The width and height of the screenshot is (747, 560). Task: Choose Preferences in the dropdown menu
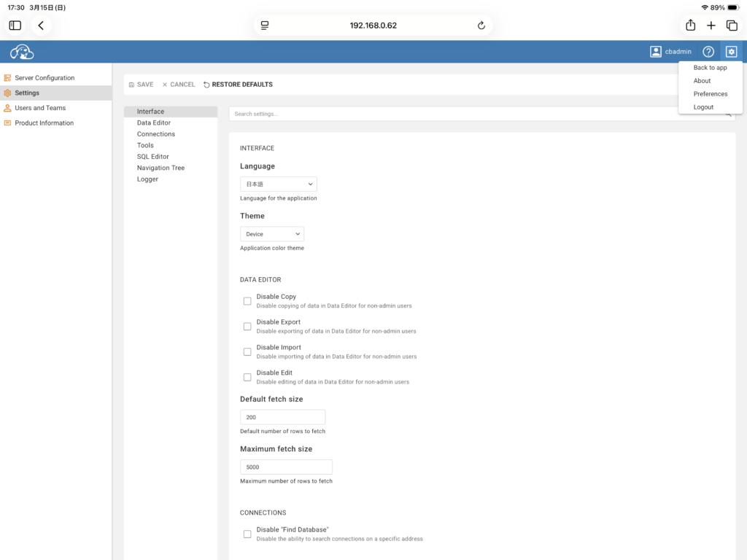[710, 94]
